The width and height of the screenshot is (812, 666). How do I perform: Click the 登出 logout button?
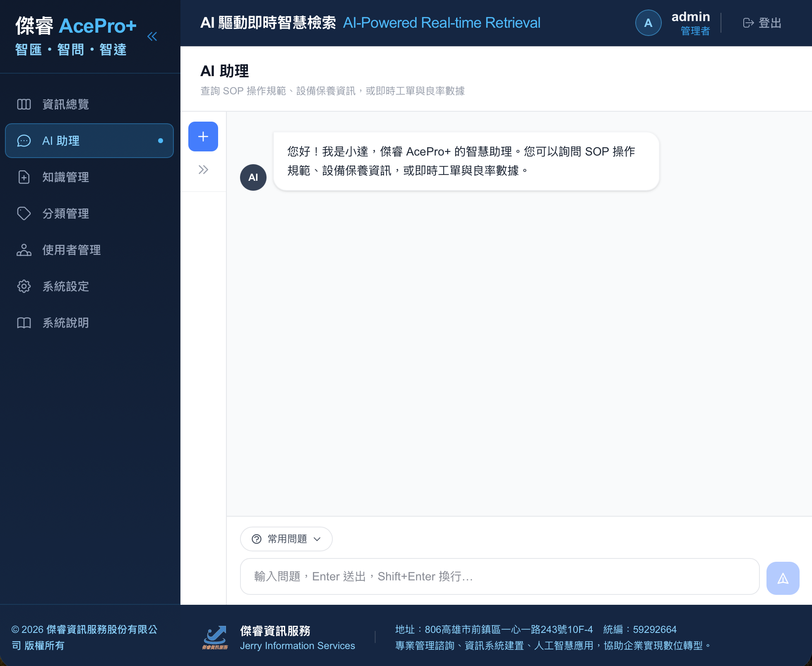coord(762,23)
